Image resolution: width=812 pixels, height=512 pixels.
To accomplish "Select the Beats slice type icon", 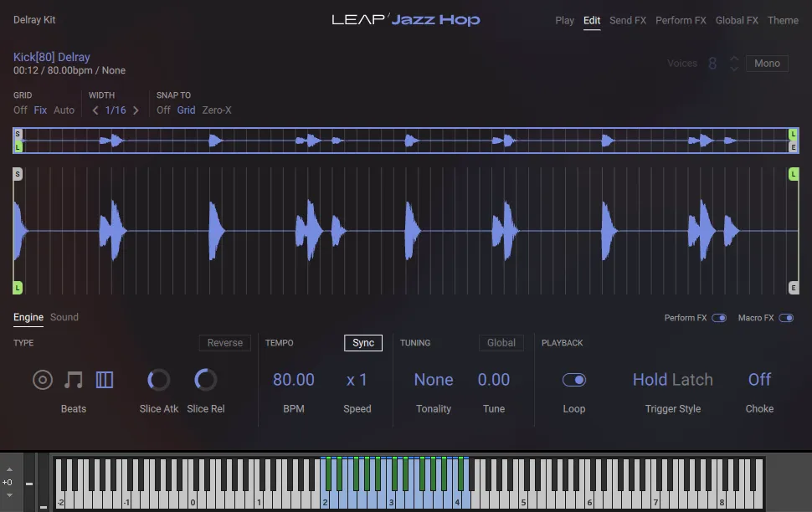I will pyautogui.click(x=105, y=379).
